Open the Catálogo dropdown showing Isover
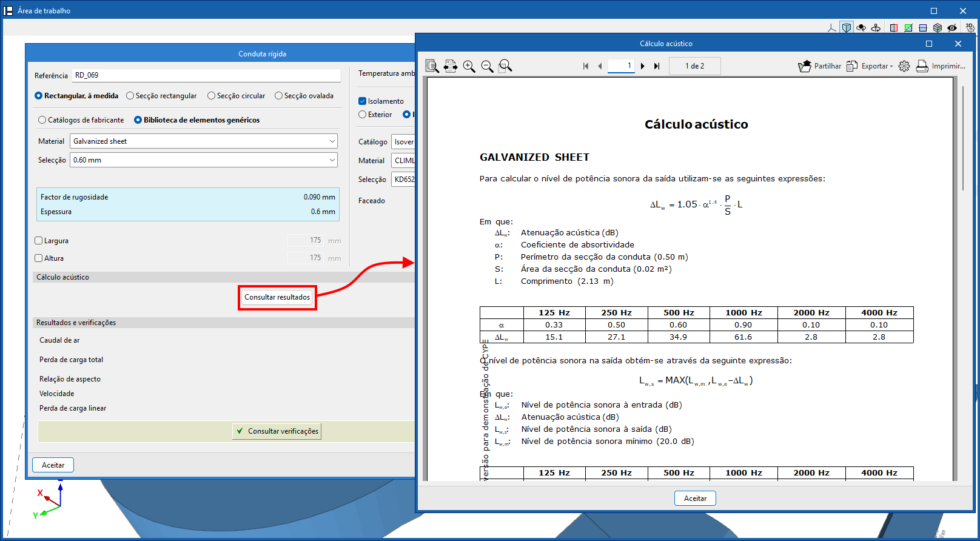 [x=403, y=142]
